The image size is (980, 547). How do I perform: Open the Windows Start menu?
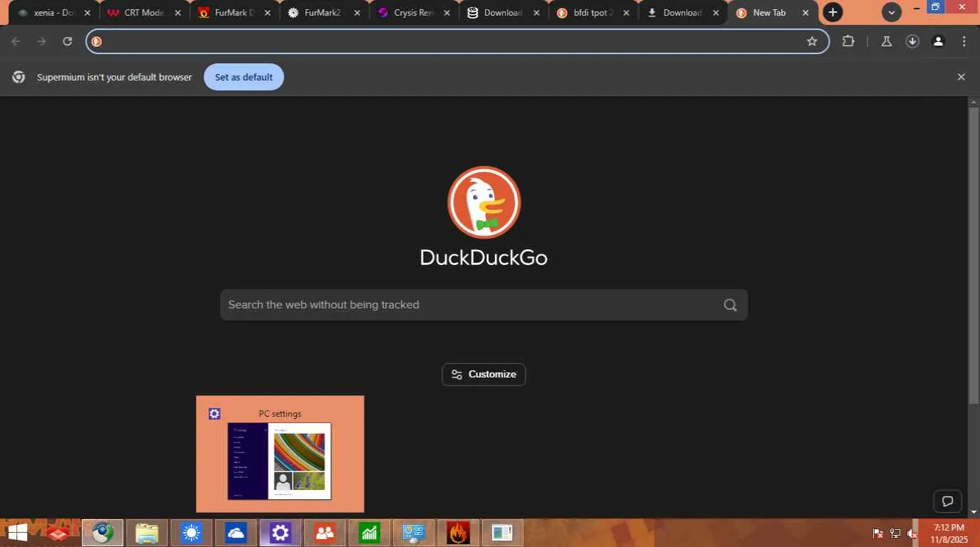click(17, 533)
